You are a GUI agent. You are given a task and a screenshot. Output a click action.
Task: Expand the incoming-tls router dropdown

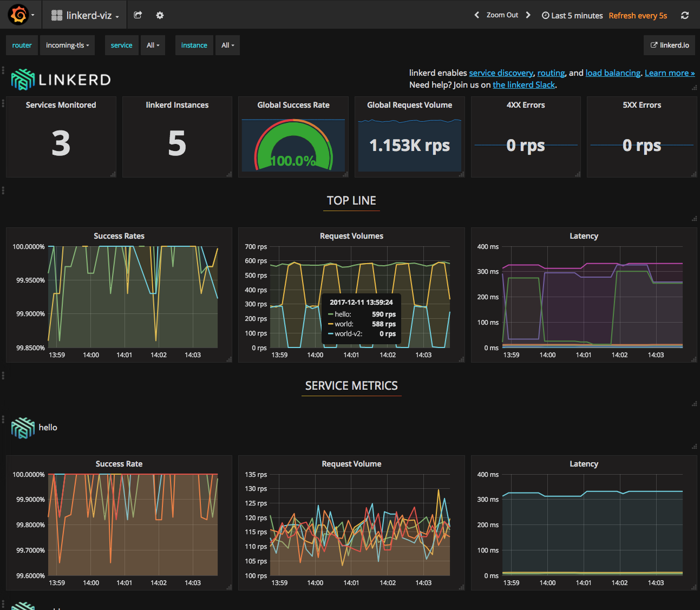tap(68, 45)
